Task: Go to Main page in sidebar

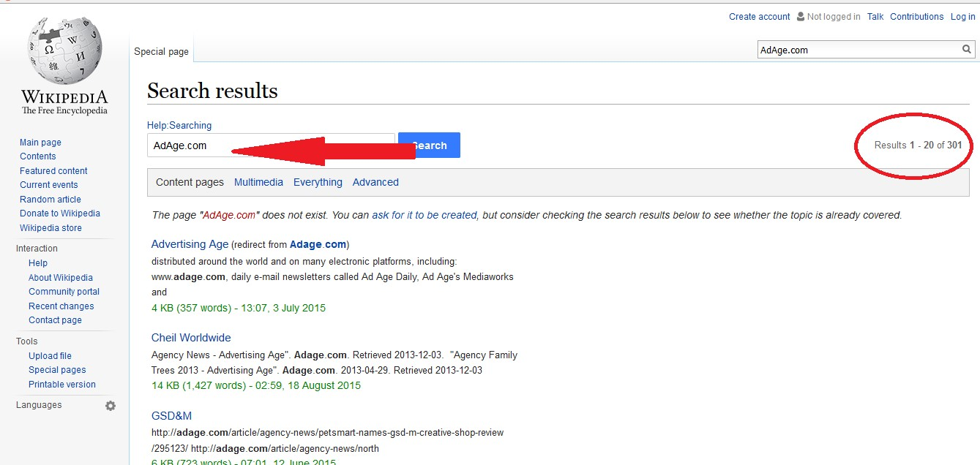Action: pos(40,143)
